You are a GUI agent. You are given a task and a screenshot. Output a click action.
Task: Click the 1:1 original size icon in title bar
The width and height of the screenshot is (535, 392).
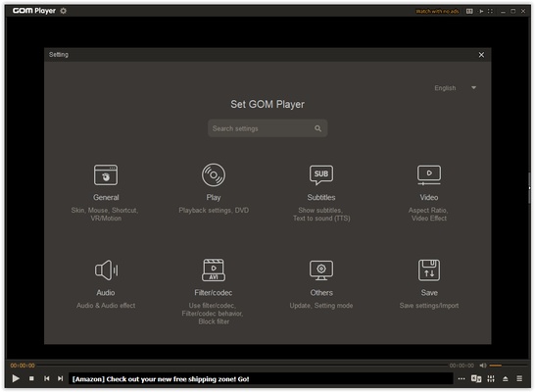(x=469, y=11)
